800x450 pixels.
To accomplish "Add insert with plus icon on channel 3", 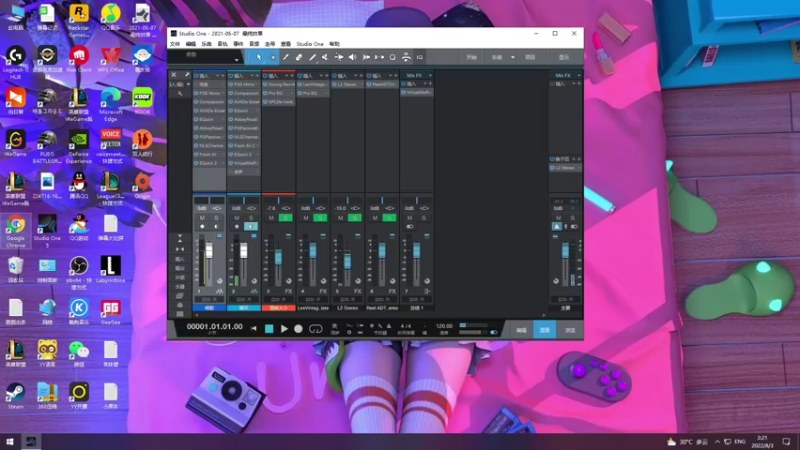I will click(292, 76).
